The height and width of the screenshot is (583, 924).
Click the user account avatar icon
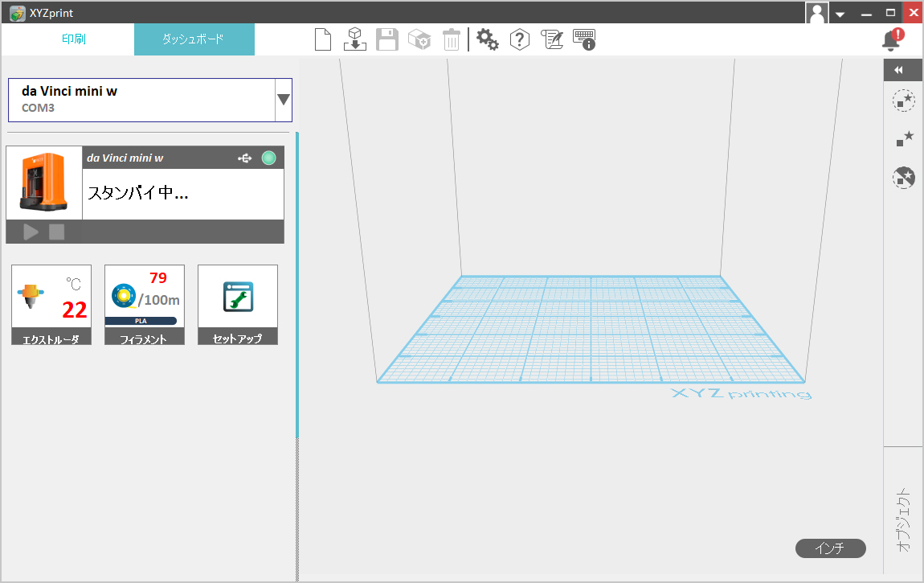(x=817, y=13)
